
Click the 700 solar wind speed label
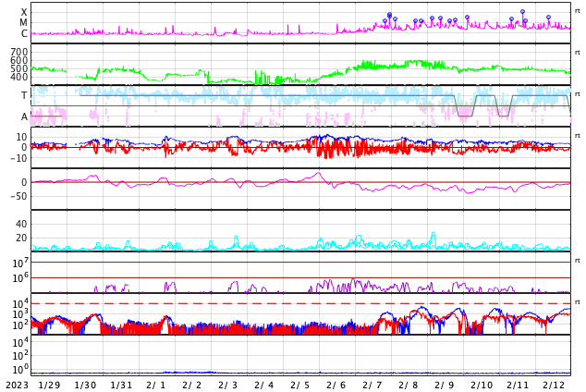click(19, 52)
